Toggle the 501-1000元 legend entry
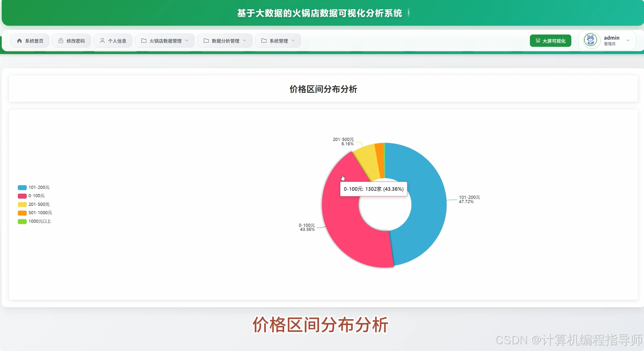The image size is (644, 351). click(35, 213)
